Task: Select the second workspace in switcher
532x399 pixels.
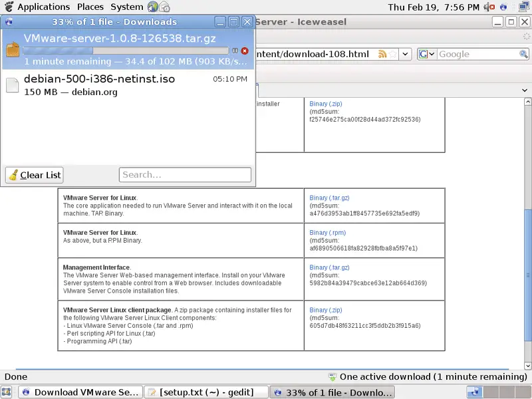Action: 491,392
